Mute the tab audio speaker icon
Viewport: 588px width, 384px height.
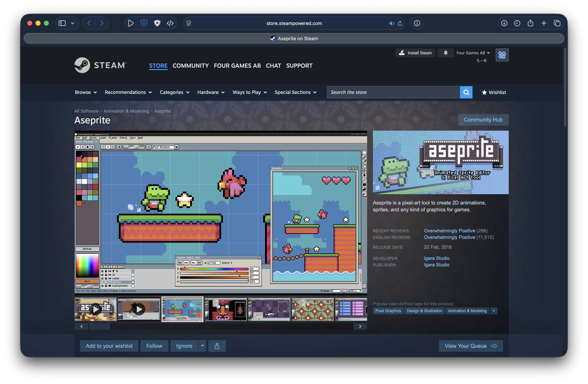pos(392,23)
